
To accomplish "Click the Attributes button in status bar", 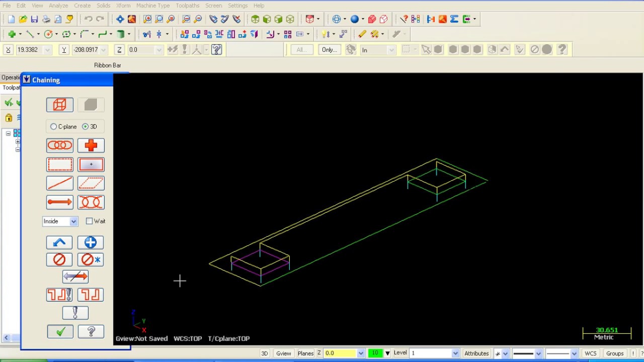I will tap(476, 353).
